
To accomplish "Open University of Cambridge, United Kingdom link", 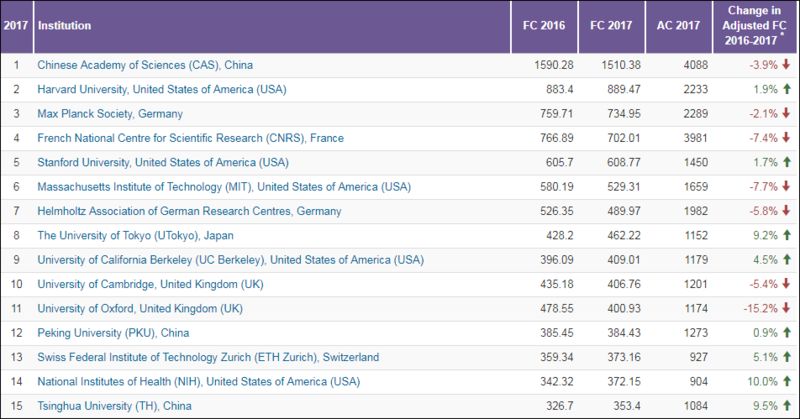I will pos(150,284).
